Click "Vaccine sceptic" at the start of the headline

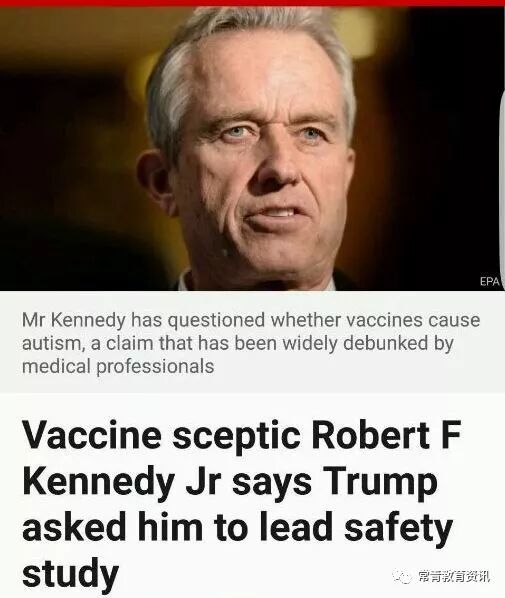161,435
